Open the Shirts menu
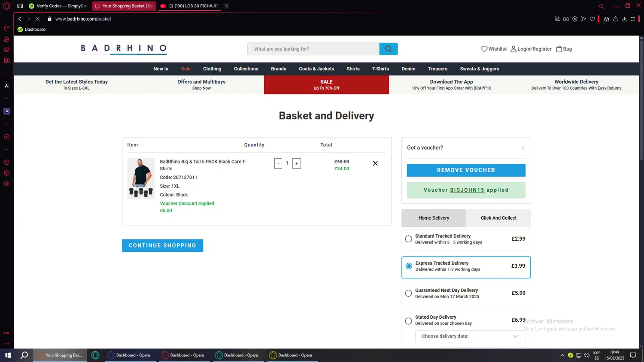This screenshot has height=362, width=644. 353,69
